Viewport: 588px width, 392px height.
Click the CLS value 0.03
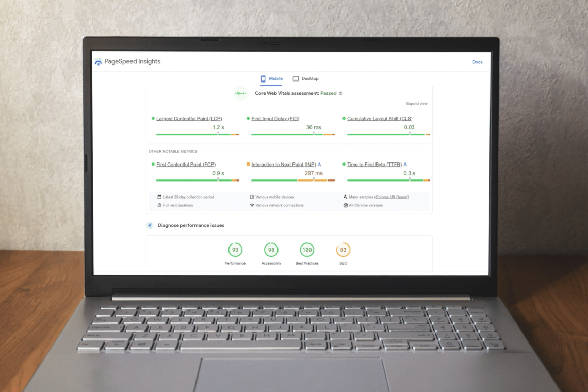pos(409,127)
